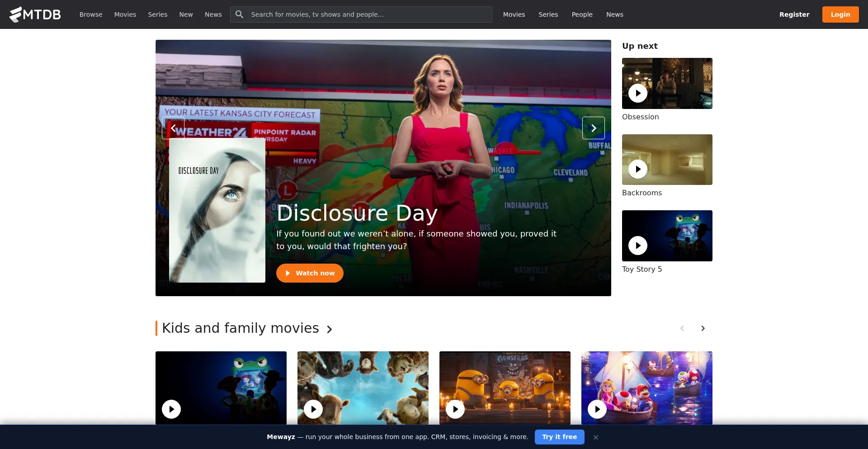Open the People page
868x449 pixels.
point(582,14)
